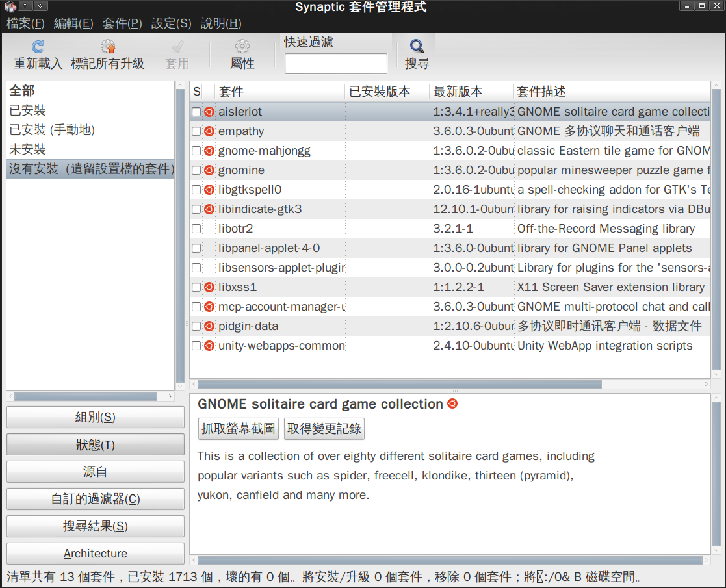Click the title bar up-arrow button
The image size is (726, 588).
point(25,6)
